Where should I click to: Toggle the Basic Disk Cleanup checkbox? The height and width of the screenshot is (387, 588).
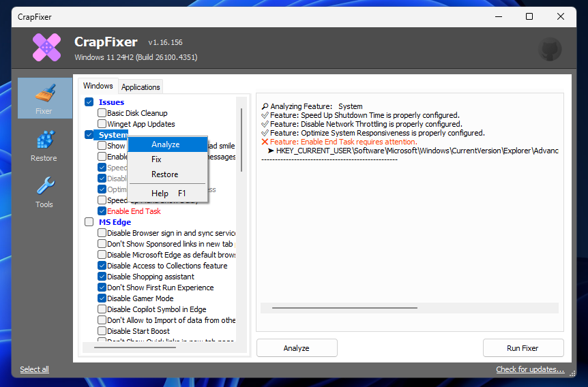point(102,113)
